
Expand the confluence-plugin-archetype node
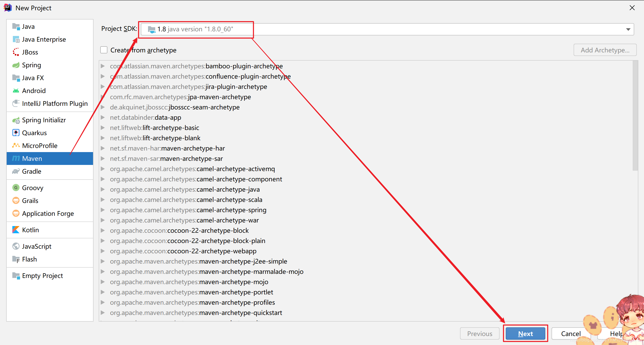103,76
